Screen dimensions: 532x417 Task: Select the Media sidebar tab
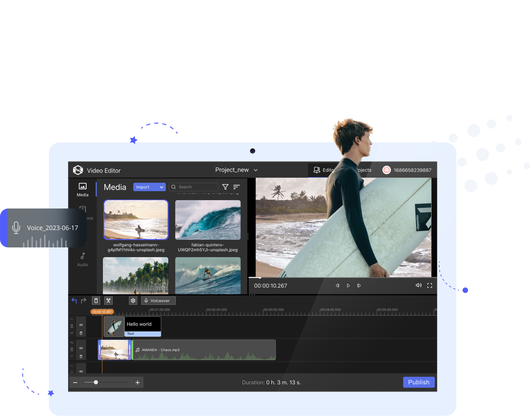click(x=82, y=190)
